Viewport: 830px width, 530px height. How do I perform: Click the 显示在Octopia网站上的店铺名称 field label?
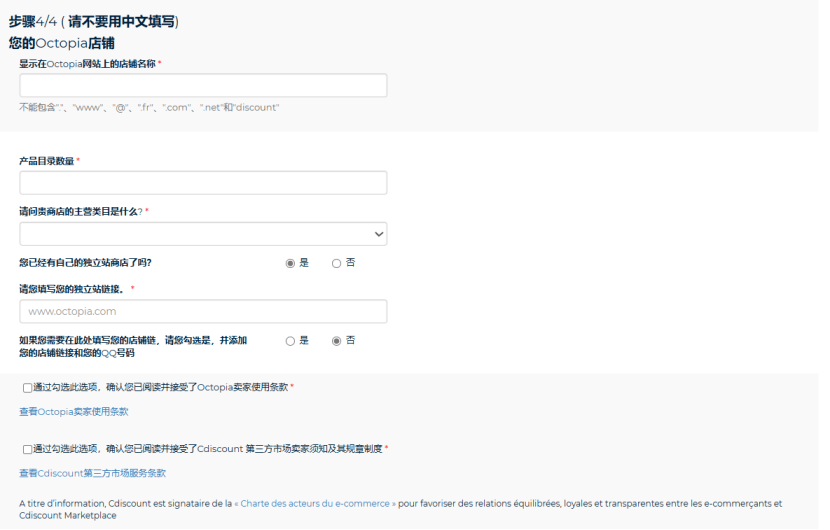pyautogui.click(x=87, y=64)
